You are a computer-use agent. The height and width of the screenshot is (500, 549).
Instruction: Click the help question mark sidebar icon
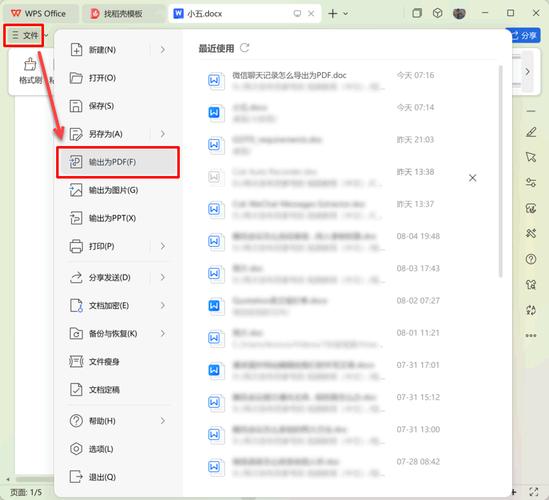tap(531, 259)
